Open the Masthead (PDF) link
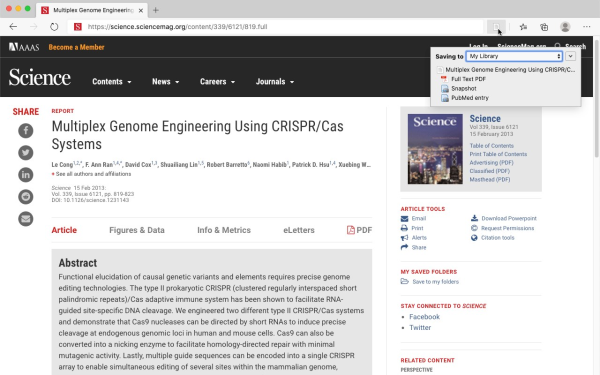The height and width of the screenshot is (375, 600). coord(490,179)
